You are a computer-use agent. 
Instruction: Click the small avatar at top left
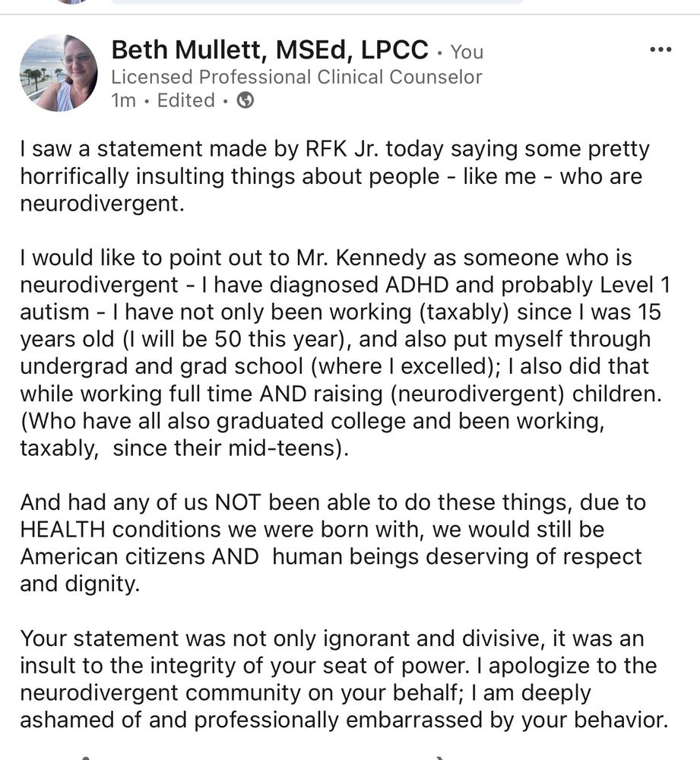[x=71, y=2]
